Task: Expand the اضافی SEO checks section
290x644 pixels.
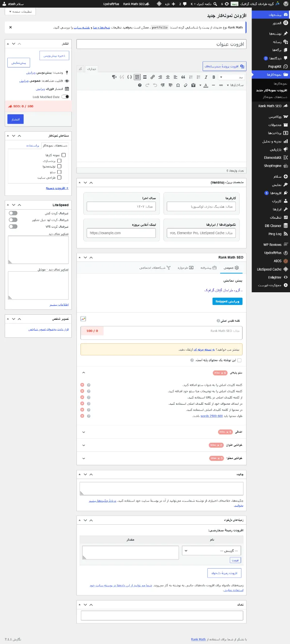Action: [x=84, y=432]
